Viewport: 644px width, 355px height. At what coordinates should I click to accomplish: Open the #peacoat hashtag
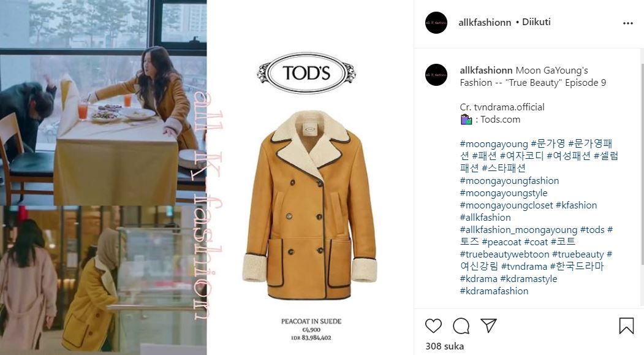(x=501, y=242)
